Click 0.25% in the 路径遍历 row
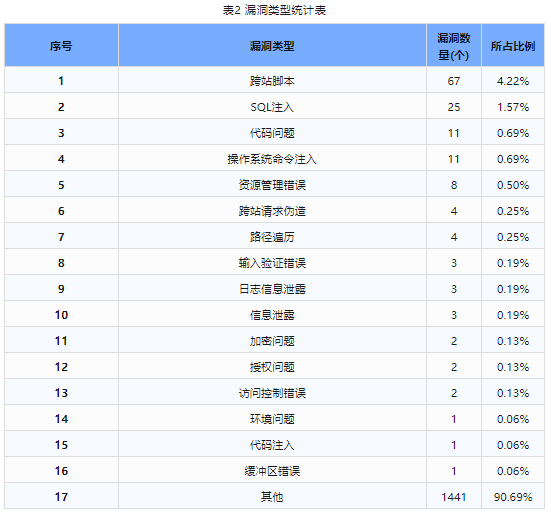 click(x=513, y=237)
